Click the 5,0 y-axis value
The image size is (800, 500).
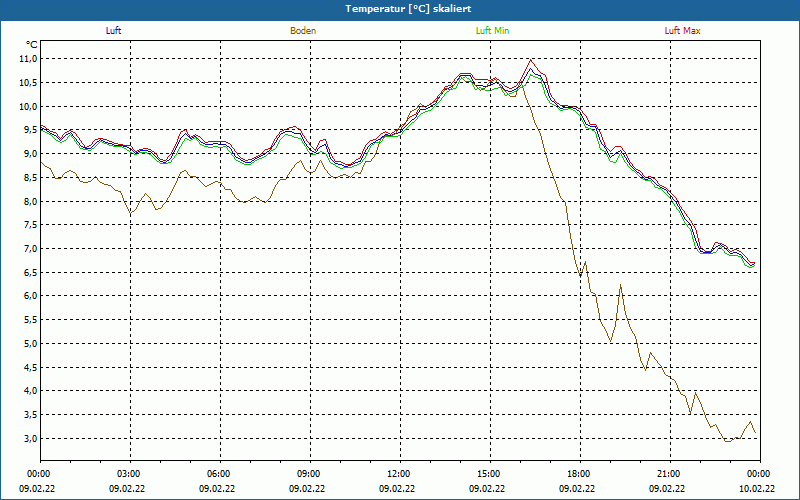tap(31, 343)
